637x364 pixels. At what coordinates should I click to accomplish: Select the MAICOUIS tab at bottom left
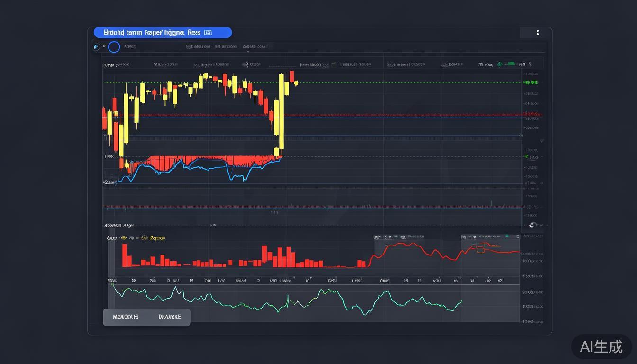pyautogui.click(x=126, y=317)
